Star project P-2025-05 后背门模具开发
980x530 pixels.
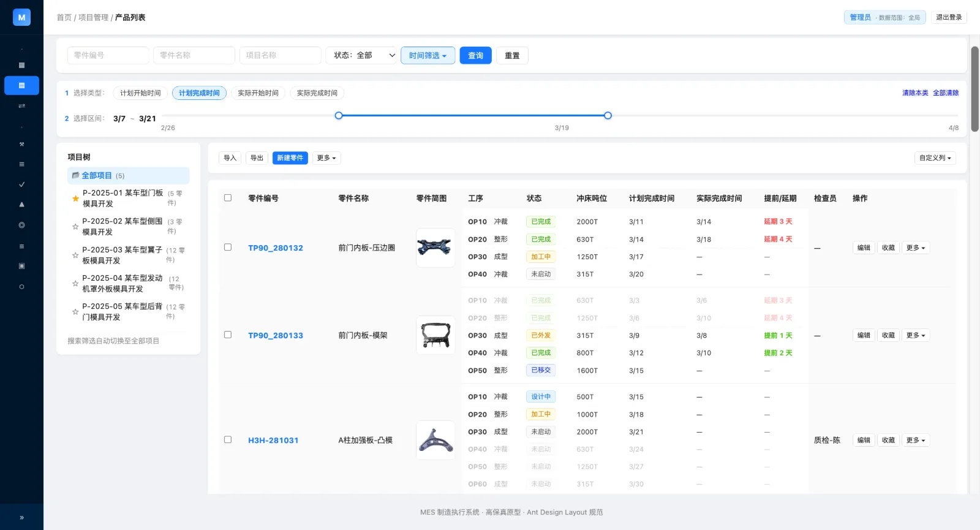pos(75,311)
